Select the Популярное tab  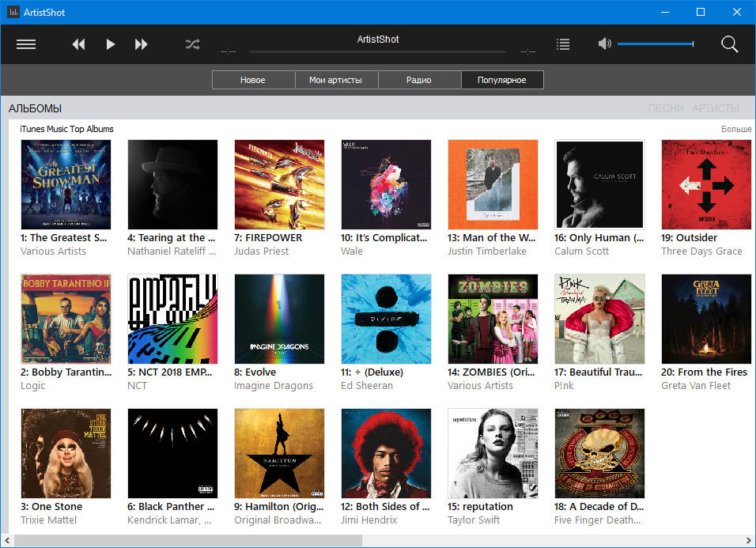pyautogui.click(x=502, y=80)
